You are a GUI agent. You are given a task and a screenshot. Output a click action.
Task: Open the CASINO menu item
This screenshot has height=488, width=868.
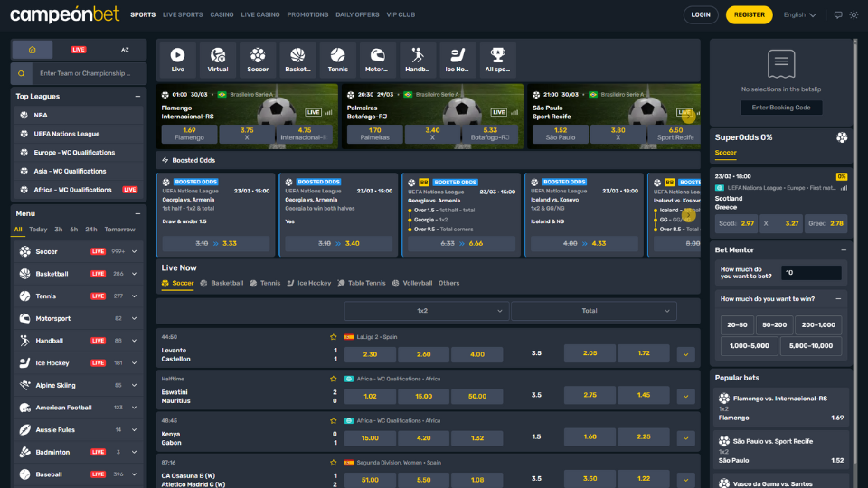[x=222, y=15]
